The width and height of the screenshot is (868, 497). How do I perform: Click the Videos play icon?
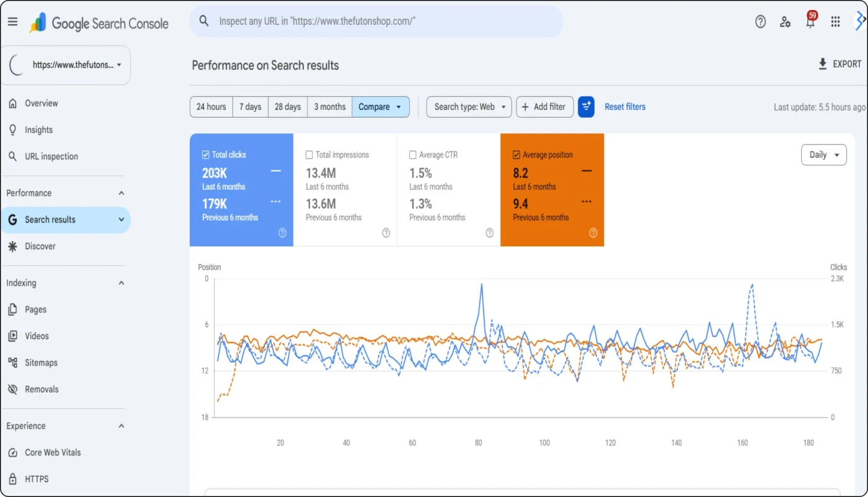coord(12,336)
